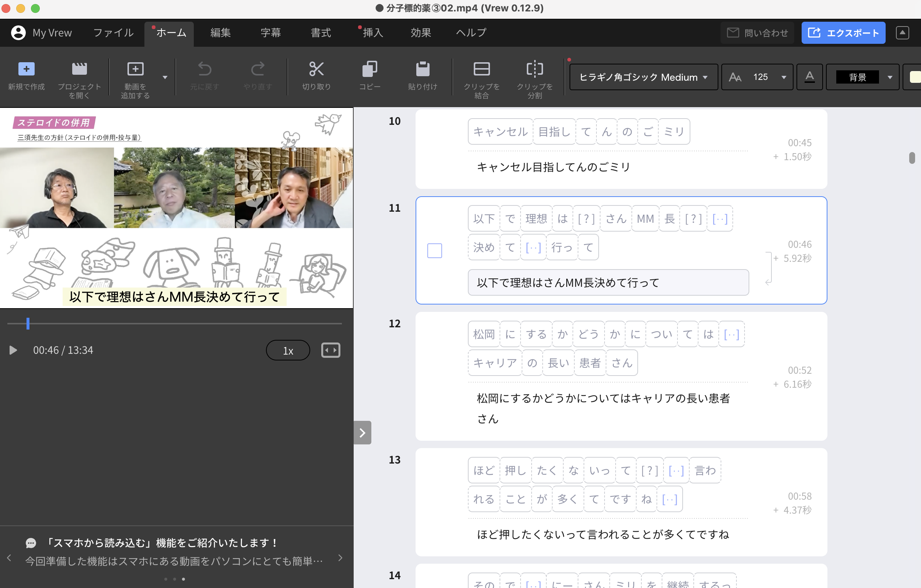Click the black 背景 color swatch
Screen dimensions: 921x588
[x=857, y=77]
